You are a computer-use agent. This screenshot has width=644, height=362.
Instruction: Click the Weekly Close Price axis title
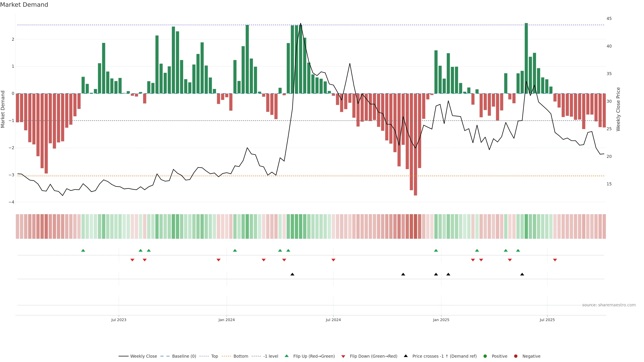coord(618,109)
